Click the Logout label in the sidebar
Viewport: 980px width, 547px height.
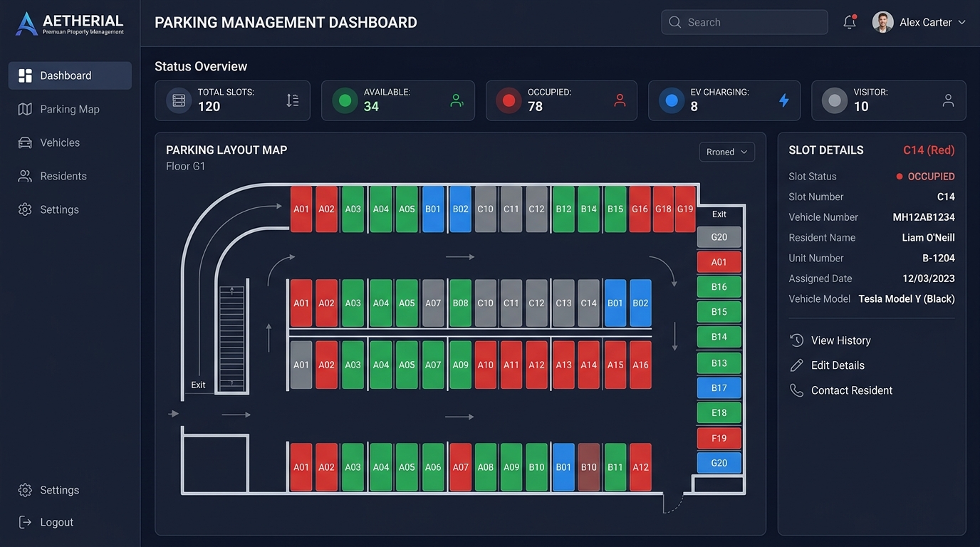coord(57,522)
